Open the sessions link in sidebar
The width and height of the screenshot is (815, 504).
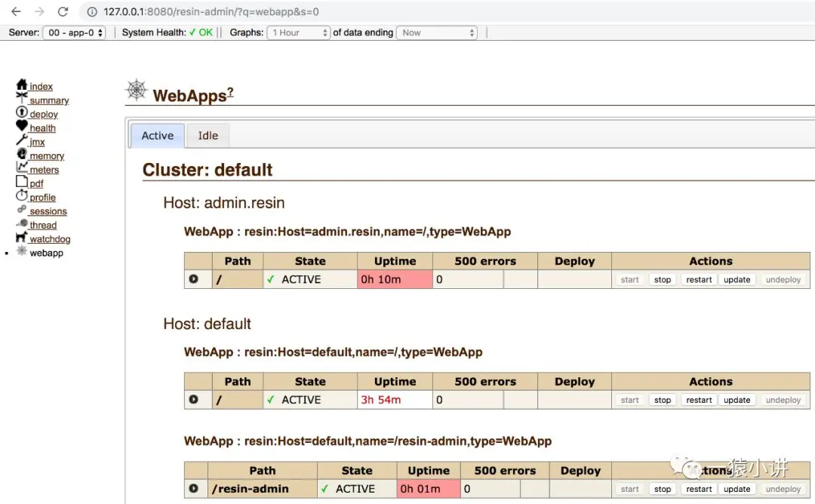48,211
